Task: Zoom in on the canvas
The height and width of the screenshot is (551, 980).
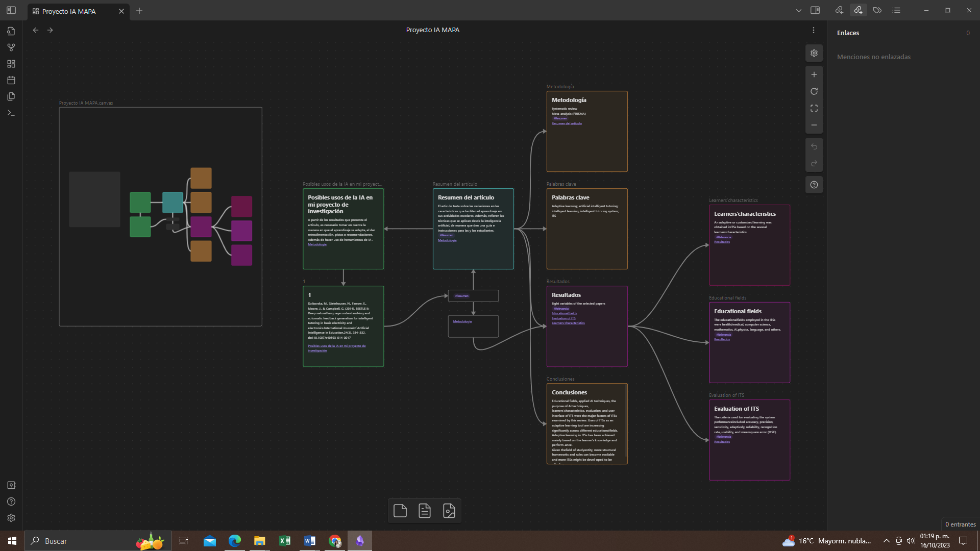Action: coord(814,74)
